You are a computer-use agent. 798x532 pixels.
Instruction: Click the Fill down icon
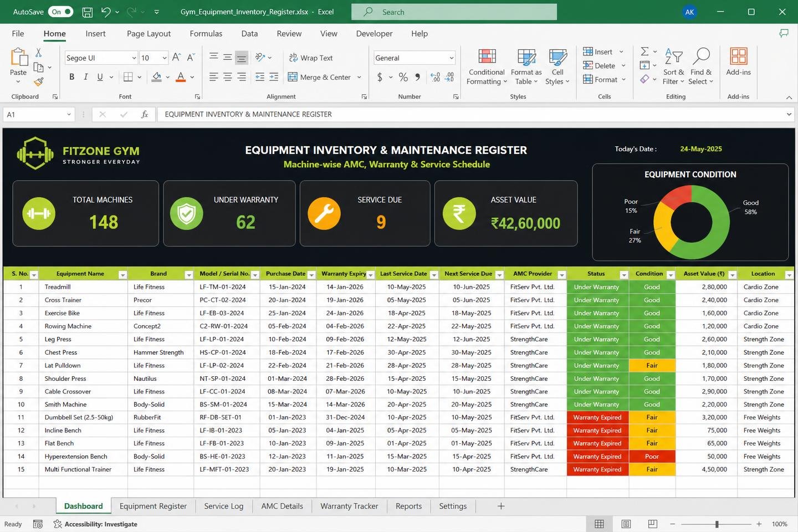644,65
